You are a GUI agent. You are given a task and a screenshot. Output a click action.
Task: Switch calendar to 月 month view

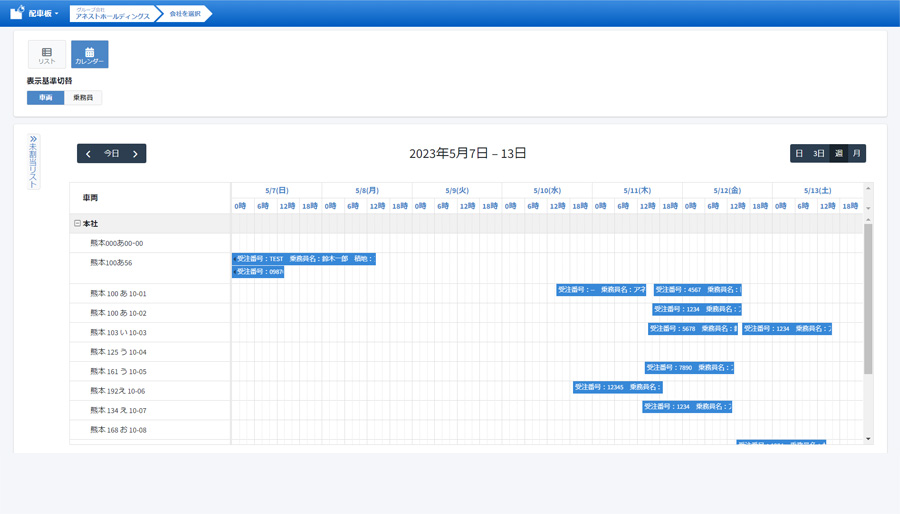point(856,154)
